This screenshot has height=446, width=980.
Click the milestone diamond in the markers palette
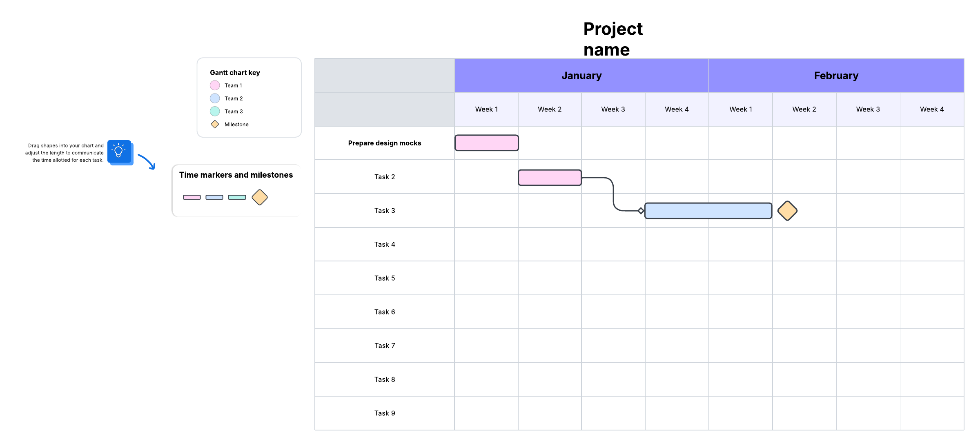(260, 197)
